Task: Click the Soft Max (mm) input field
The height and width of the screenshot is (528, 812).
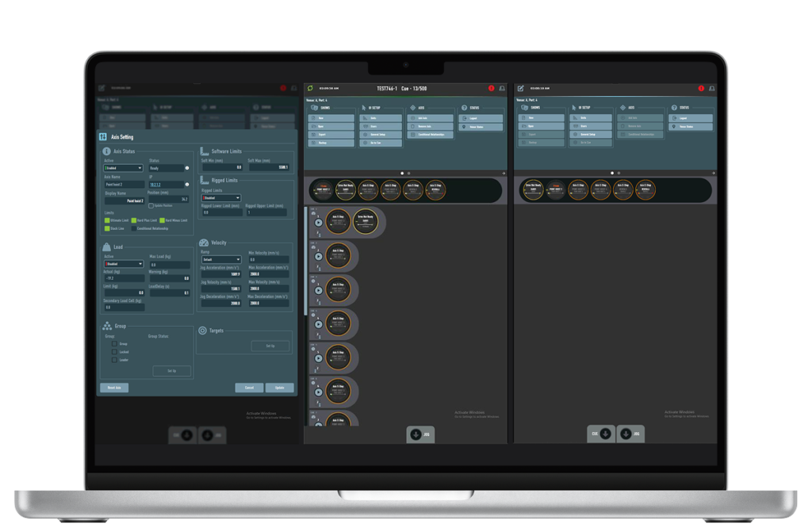Action: point(268,167)
